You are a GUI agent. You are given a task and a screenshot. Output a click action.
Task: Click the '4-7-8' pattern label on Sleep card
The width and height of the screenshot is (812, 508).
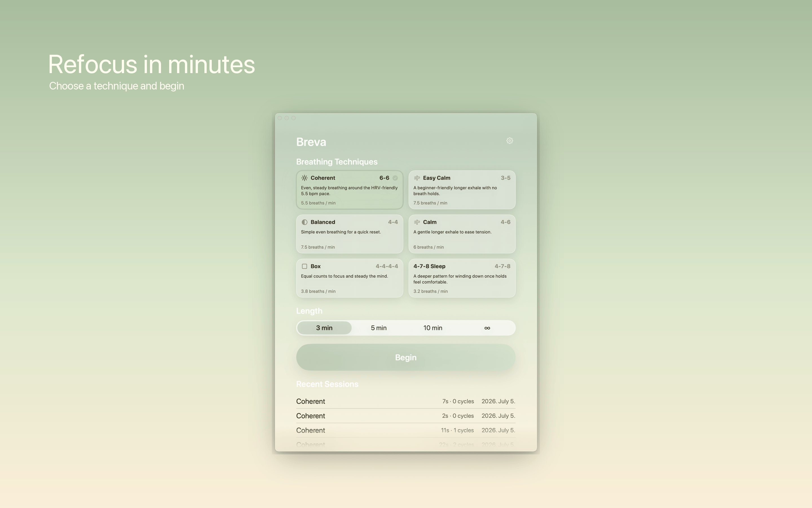(x=502, y=266)
